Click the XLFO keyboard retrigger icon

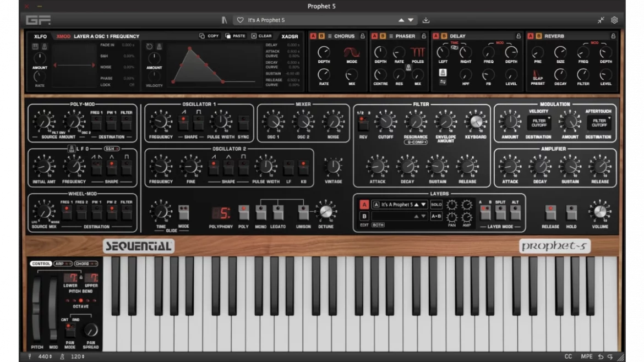[x=35, y=47]
